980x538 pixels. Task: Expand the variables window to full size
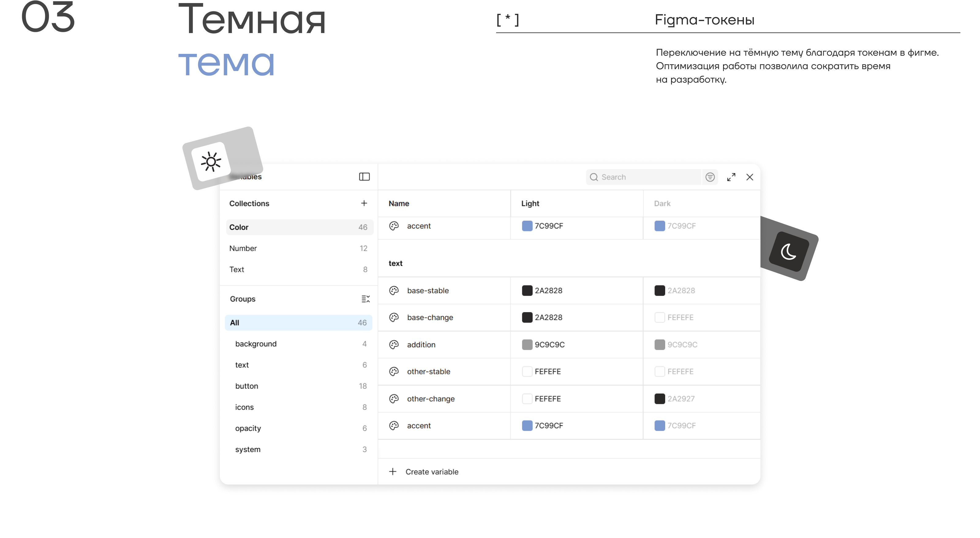731,177
